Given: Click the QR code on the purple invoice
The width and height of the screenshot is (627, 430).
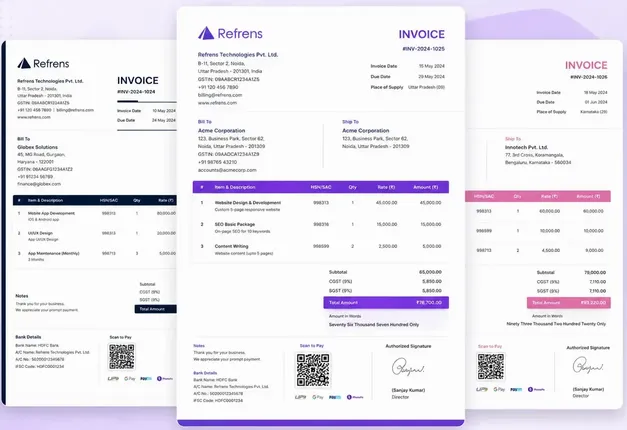Looking at the screenshot, I should pos(313,370).
